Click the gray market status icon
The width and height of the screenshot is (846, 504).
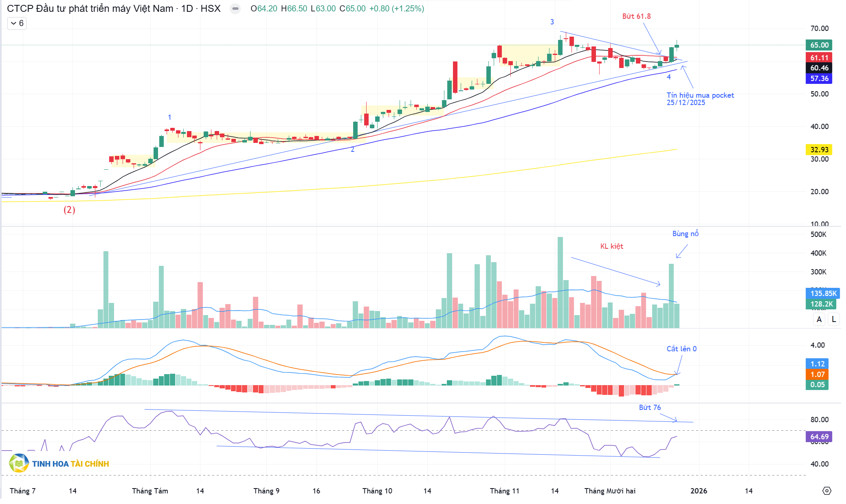(x=235, y=9)
